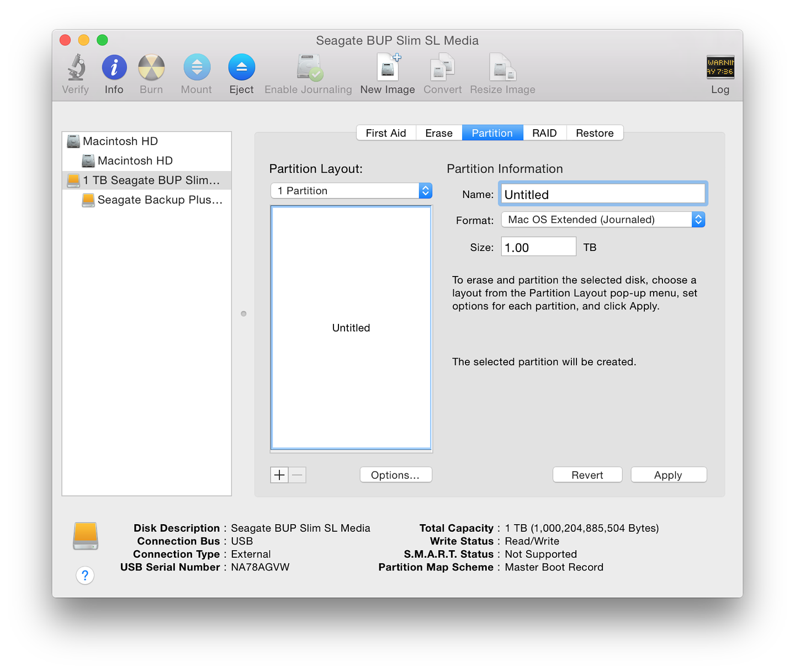Switch to the RAID tab

pos(544,133)
